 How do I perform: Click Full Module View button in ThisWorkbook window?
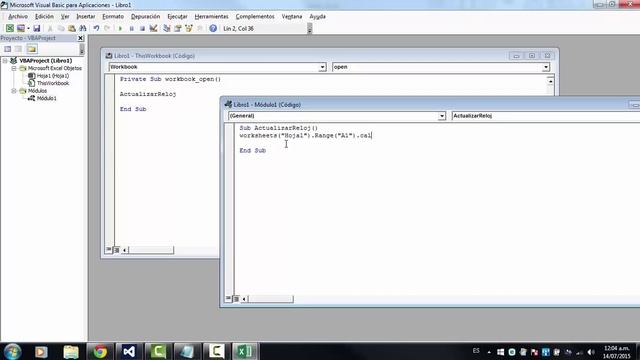(116, 249)
